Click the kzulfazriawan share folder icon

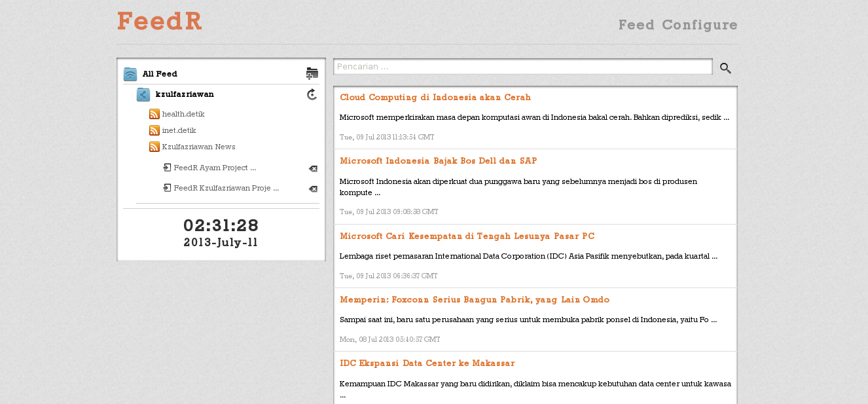coord(143,94)
